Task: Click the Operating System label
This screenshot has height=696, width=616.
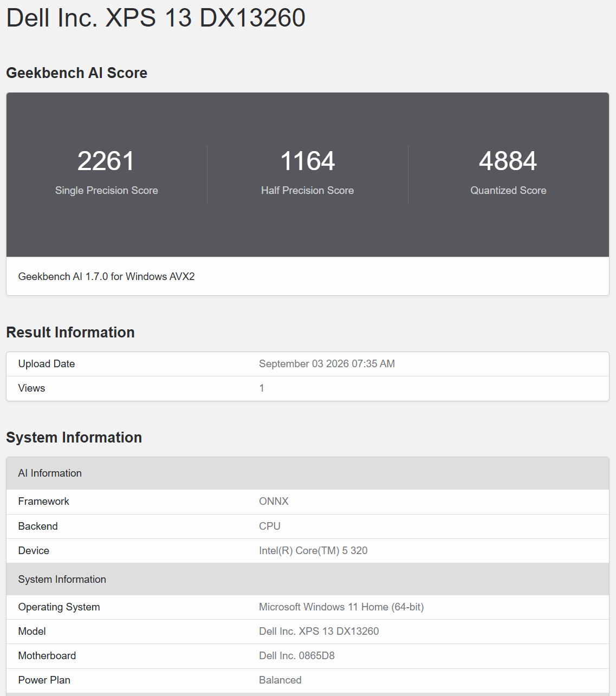Action: click(x=59, y=607)
